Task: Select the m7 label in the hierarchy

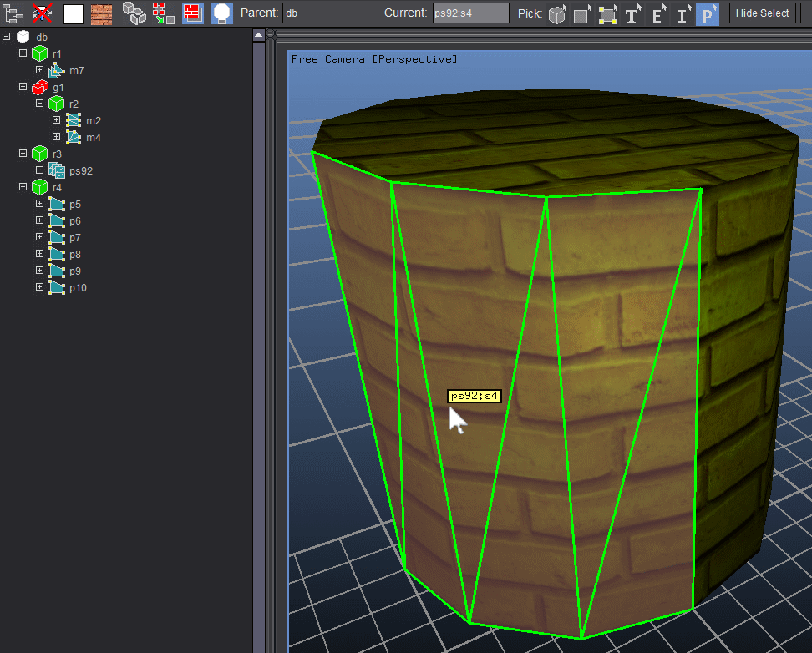Action: pyautogui.click(x=77, y=70)
